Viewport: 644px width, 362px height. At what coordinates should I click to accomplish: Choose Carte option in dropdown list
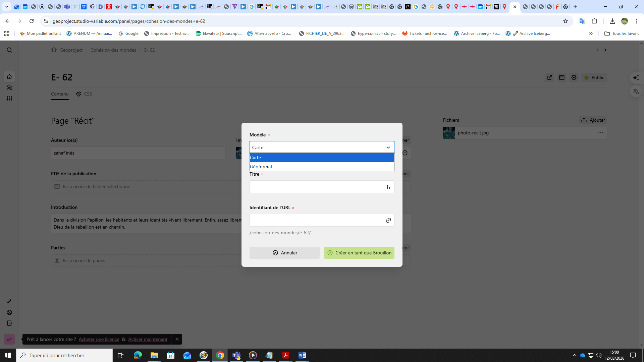(322, 158)
